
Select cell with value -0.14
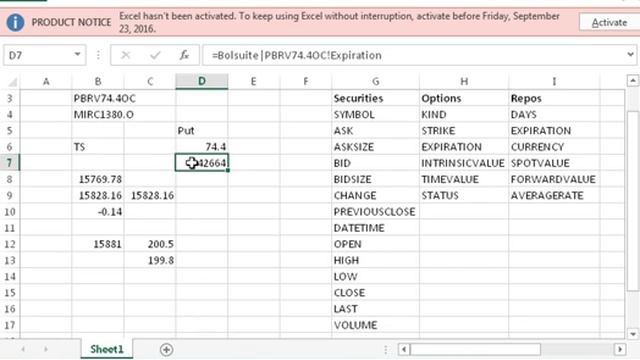(x=98, y=212)
